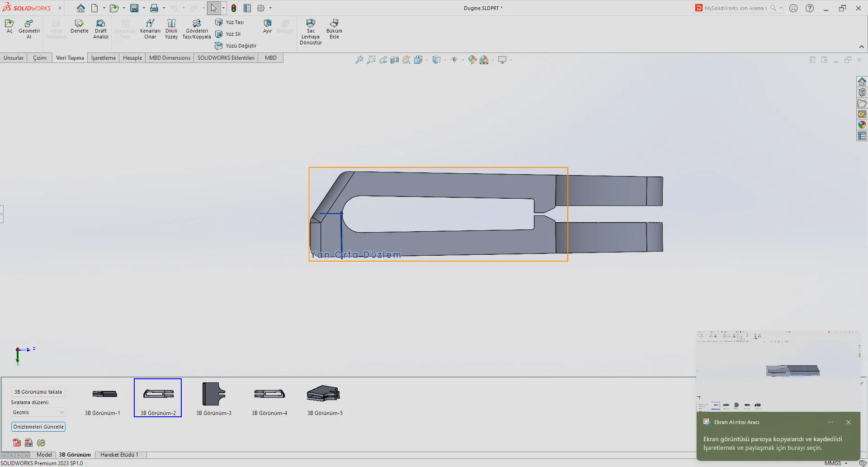This screenshot has height=467, width=868.
Task: Create a new document
Action: tap(94, 8)
